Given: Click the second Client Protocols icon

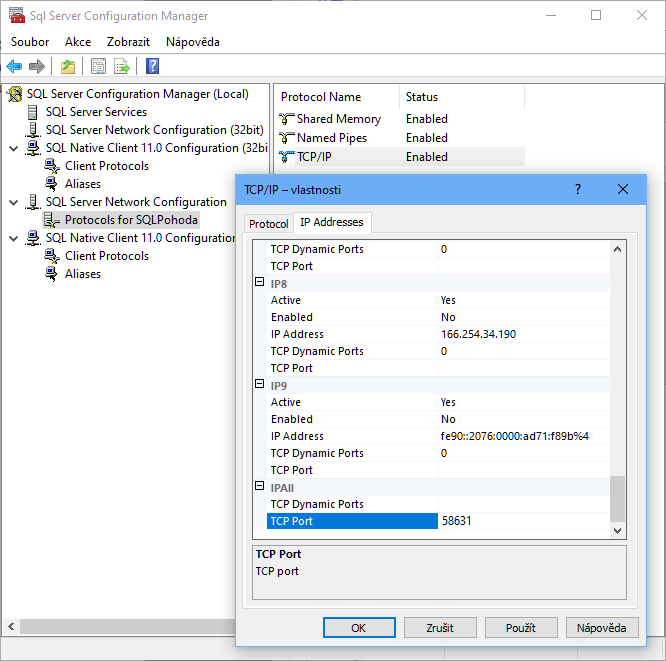Looking at the screenshot, I should [52, 256].
